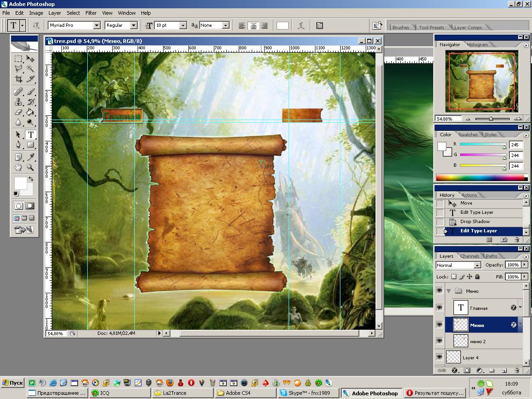Enable lock transparent pixels checkbox
The height and width of the screenshot is (399, 532).
click(x=453, y=277)
